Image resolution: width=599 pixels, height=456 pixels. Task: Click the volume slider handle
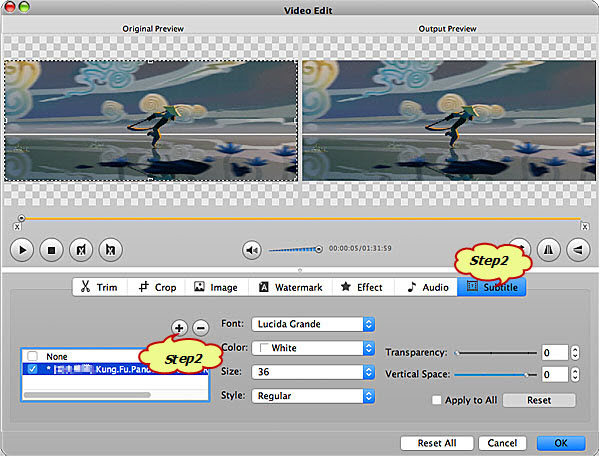pyautogui.click(x=319, y=249)
